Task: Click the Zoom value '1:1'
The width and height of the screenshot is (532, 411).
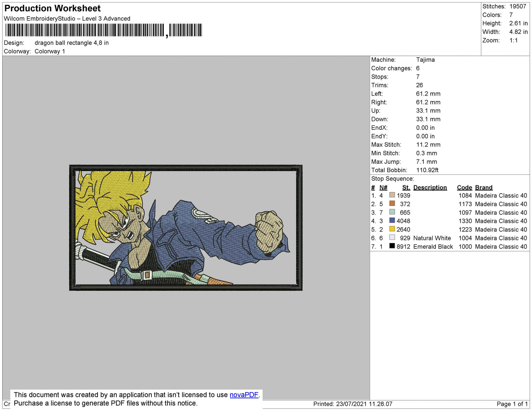Action: click(514, 40)
